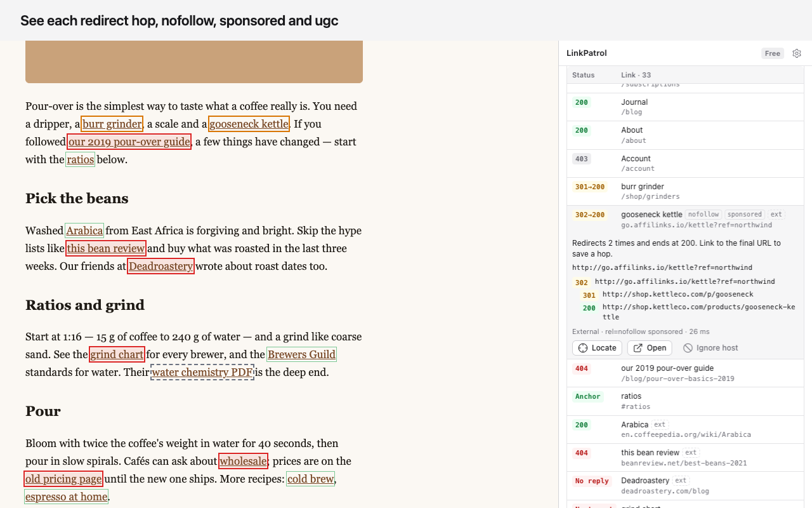Collapse the gooseneck kettle 302→200 row

pyautogui.click(x=685, y=220)
